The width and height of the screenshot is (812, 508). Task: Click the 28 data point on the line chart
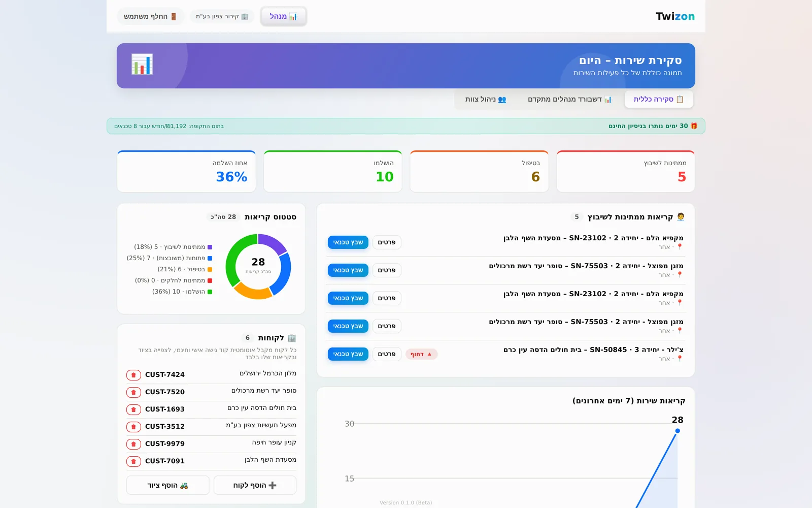(x=678, y=431)
